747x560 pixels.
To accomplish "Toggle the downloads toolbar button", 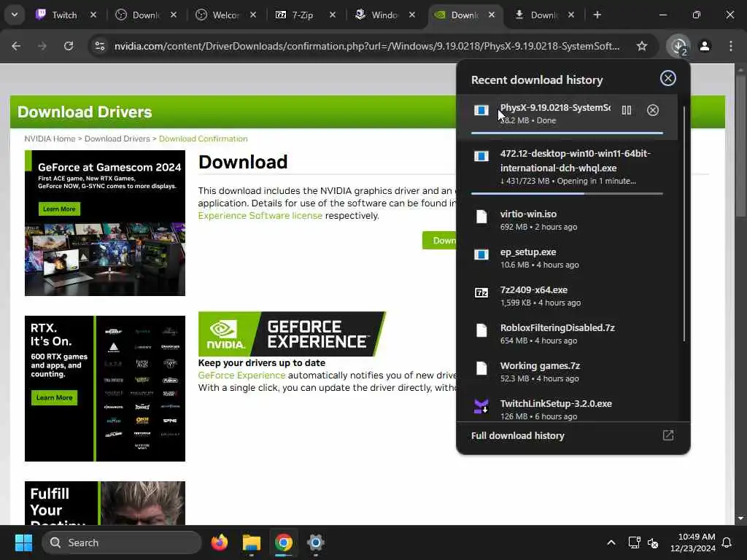I will click(x=678, y=46).
